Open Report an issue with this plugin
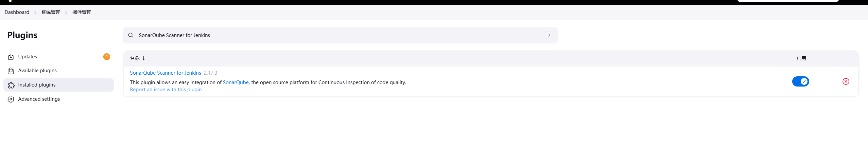 click(x=166, y=90)
